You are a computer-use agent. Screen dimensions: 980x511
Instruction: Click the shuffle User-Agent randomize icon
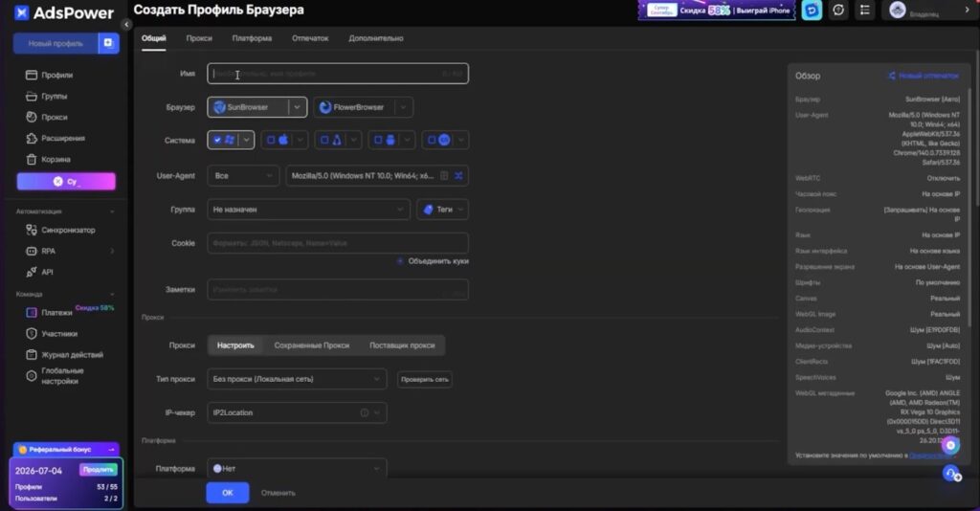pos(459,176)
